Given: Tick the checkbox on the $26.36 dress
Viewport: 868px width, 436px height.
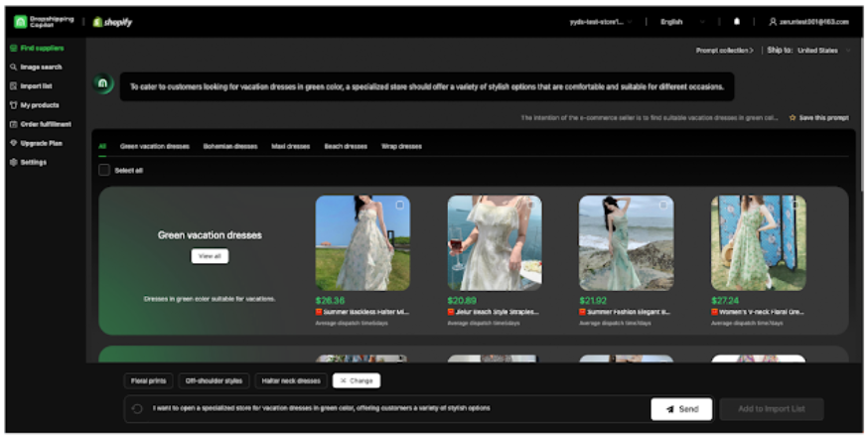Looking at the screenshot, I should (399, 205).
